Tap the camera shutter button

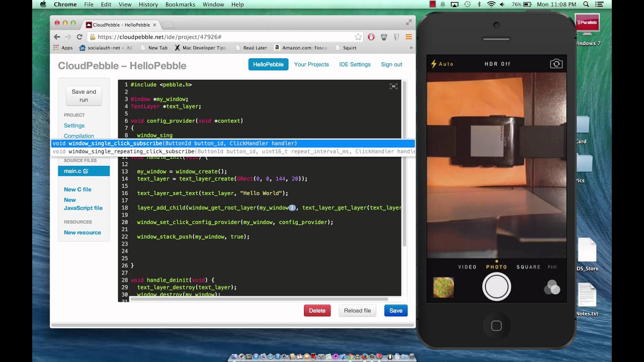(497, 287)
